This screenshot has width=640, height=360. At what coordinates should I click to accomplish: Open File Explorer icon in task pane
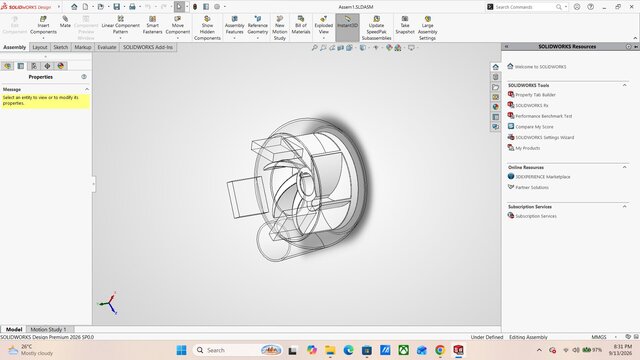pyautogui.click(x=496, y=87)
